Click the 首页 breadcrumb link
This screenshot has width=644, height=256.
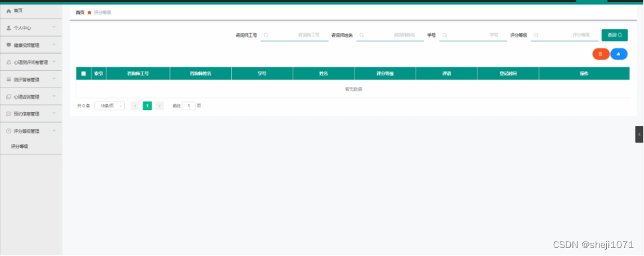[80, 13]
